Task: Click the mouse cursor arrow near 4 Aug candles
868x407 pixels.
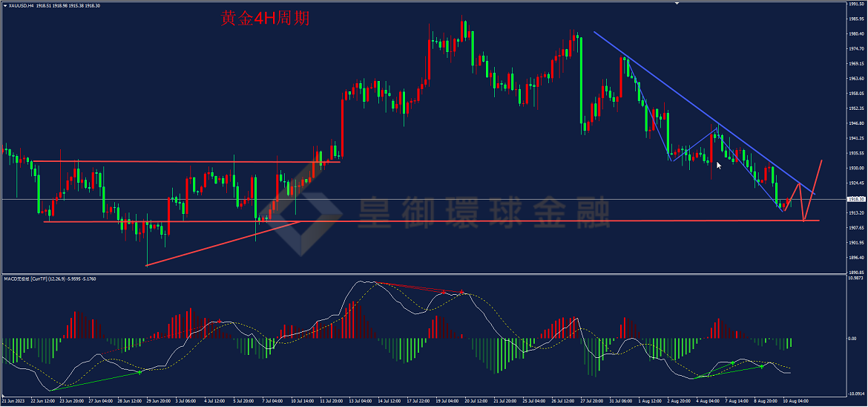Action: coord(719,165)
